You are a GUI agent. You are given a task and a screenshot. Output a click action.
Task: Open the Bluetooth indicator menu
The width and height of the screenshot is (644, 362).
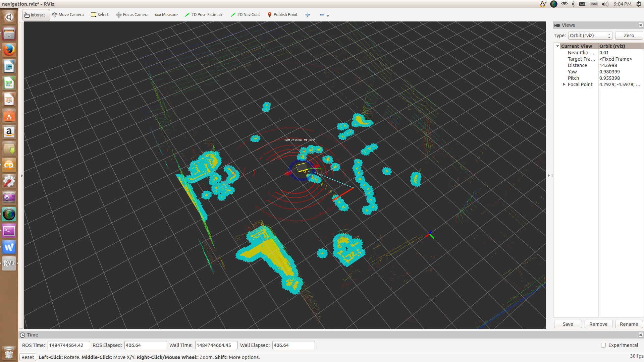click(x=573, y=4)
